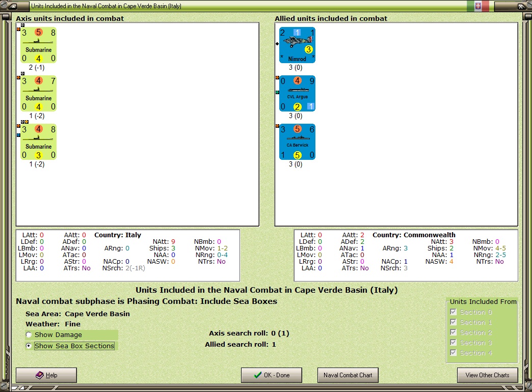Viewport: 532px width, 392px height.
Task: Click the Country: Italy label
Action: pyautogui.click(x=118, y=235)
